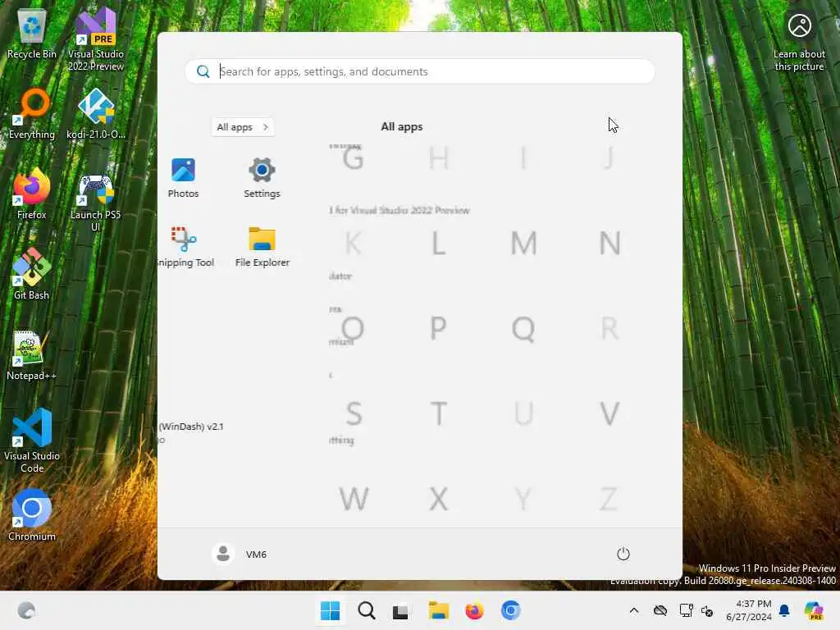Viewport: 840px width, 630px height.
Task: Select the Chromium desktop shortcut
Action: tap(32, 515)
